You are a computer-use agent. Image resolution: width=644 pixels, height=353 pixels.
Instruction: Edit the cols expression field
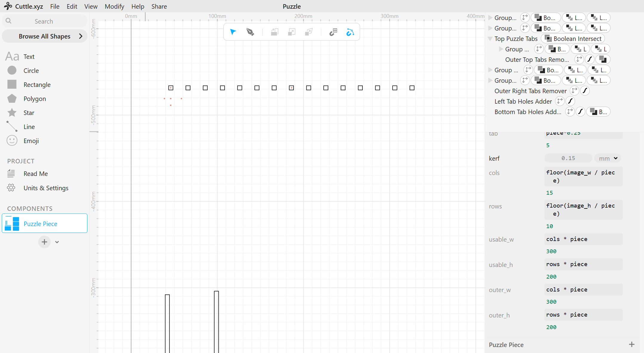click(x=583, y=176)
